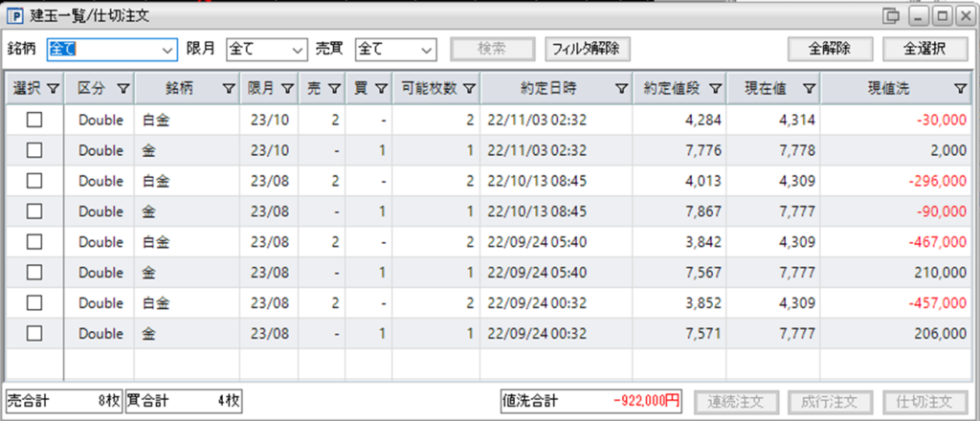This screenshot has width=980, height=421.
Task: Open the filter icon in 銘柄 column header
Action: 229,89
